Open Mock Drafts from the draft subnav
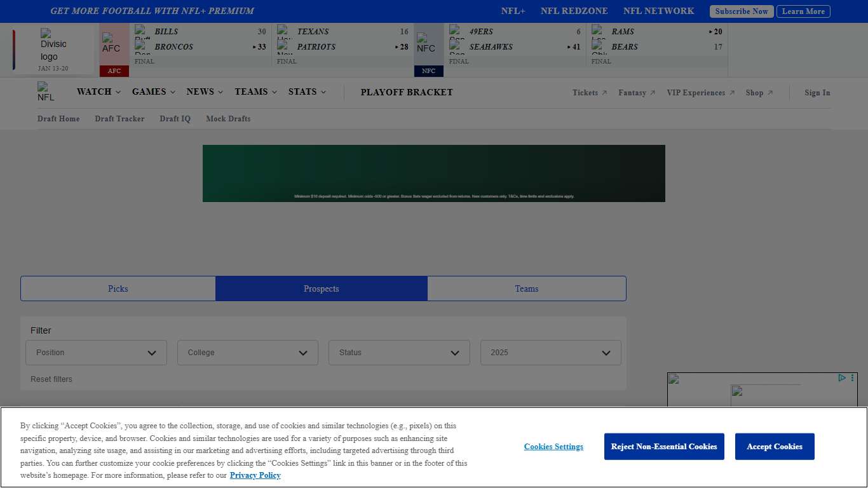Viewport: 868px width, 488px height. pyautogui.click(x=228, y=119)
